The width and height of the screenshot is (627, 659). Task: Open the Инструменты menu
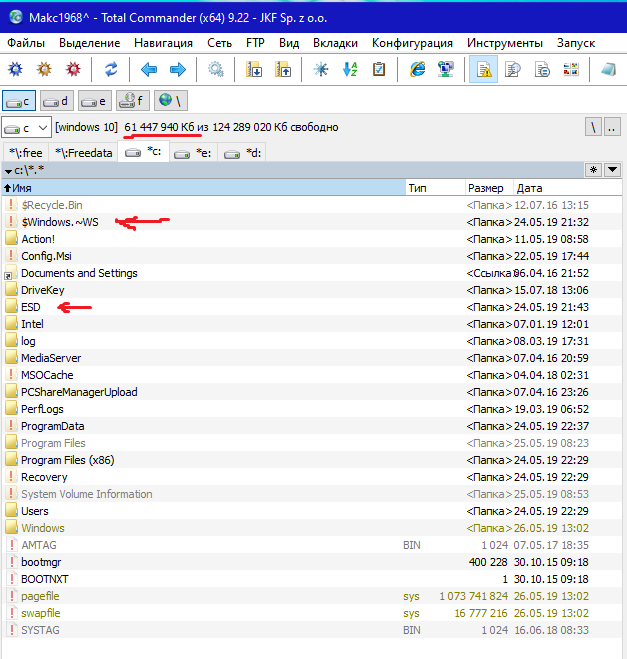coord(505,43)
